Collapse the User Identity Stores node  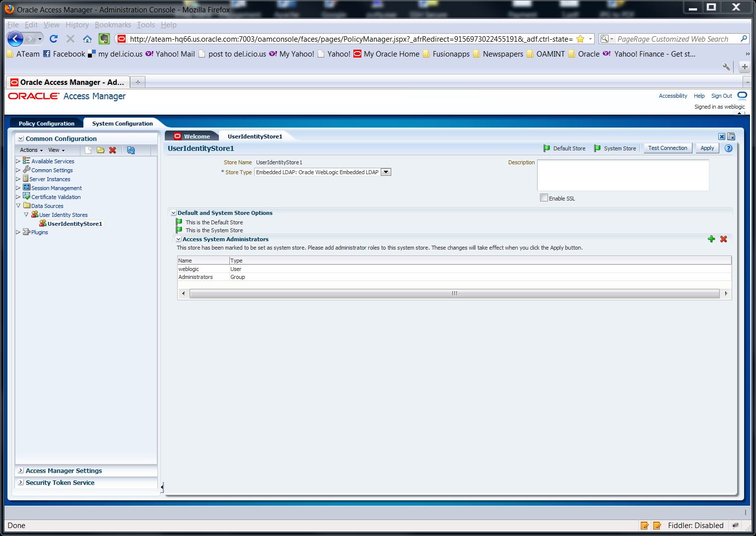26,214
